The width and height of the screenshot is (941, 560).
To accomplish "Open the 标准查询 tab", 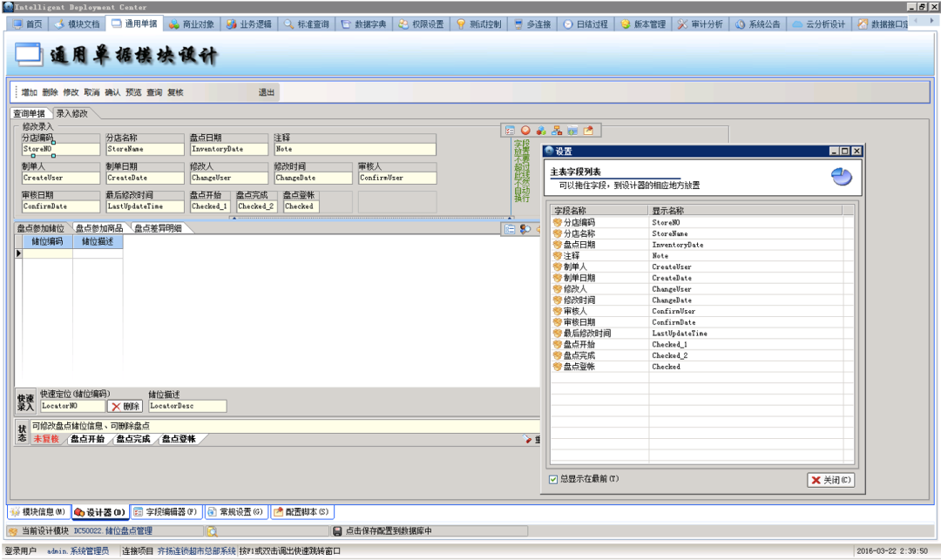I will tap(307, 24).
